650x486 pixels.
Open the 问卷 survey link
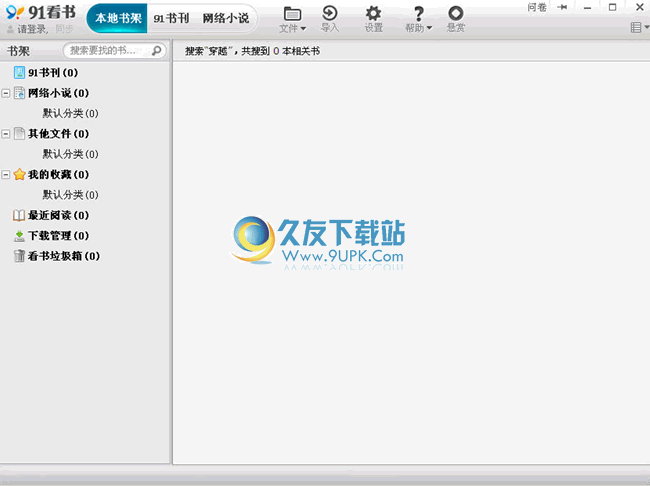pos(537,7)
